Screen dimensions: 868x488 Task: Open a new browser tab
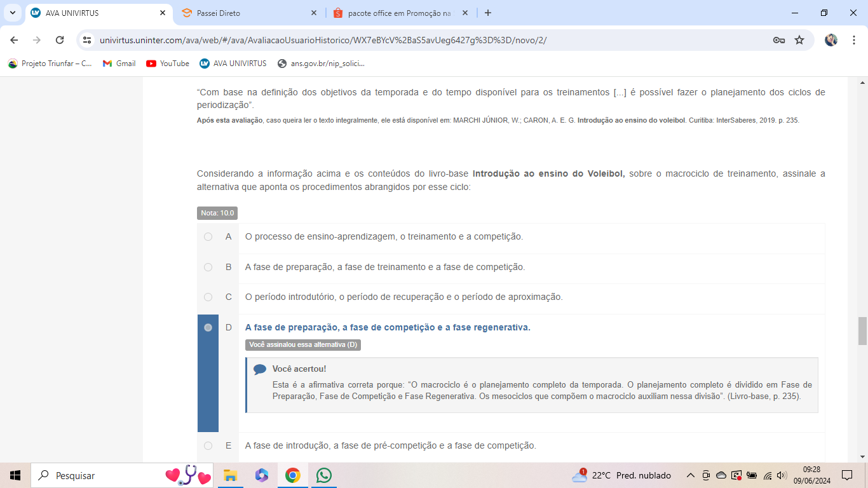coord(488,13)
